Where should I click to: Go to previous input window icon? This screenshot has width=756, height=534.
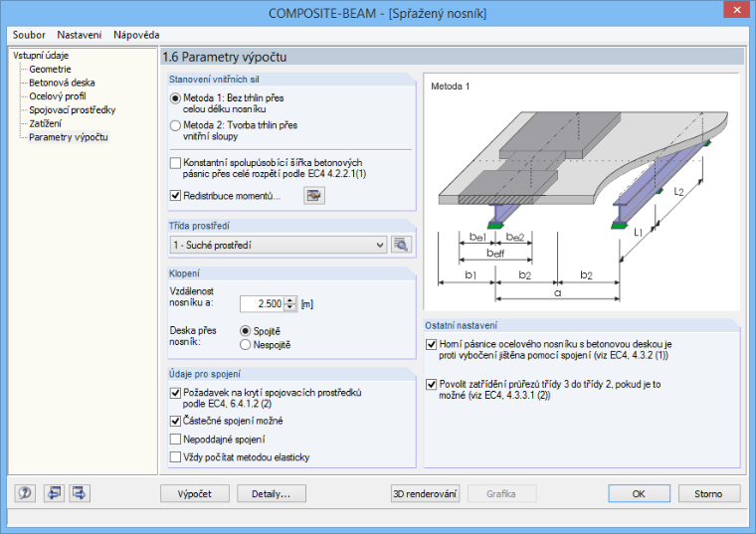[x=54, y=493]
